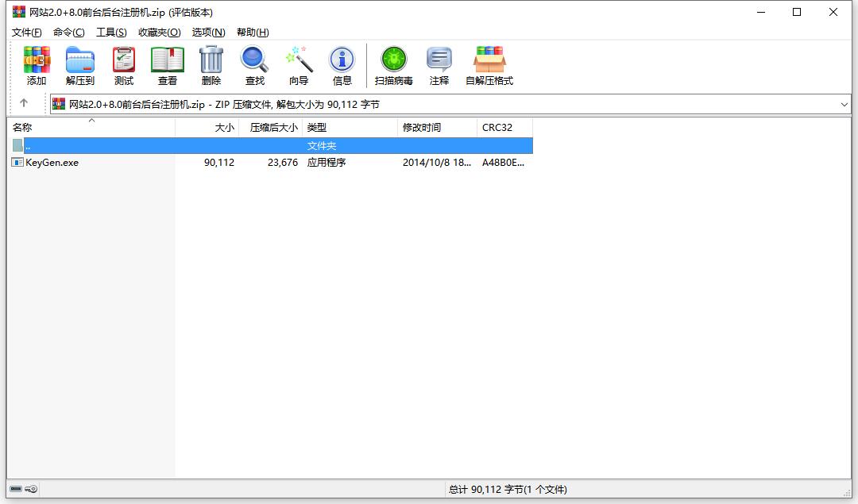Show archive 信息 (Info) icon

click(x=342, y=65)
